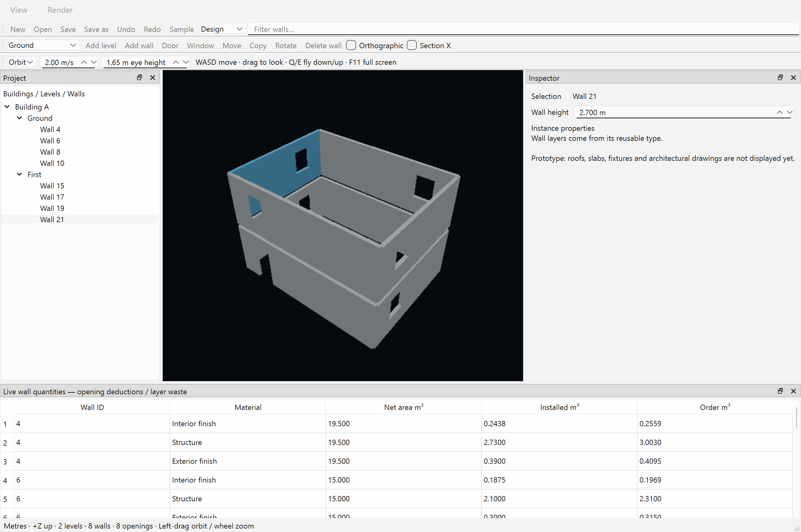Increase wall height with up arrow
The width and height of the screenshot is (801, 532).
click(x=780, y=112)
